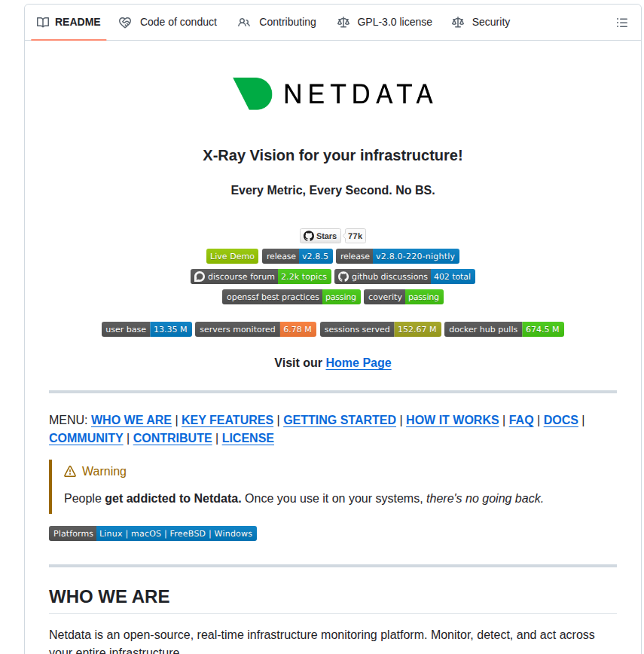This screenshot has width=644, height=654.
Task: Click the discourse forum speech bubble icon
Action: click(x=199, y=276)
